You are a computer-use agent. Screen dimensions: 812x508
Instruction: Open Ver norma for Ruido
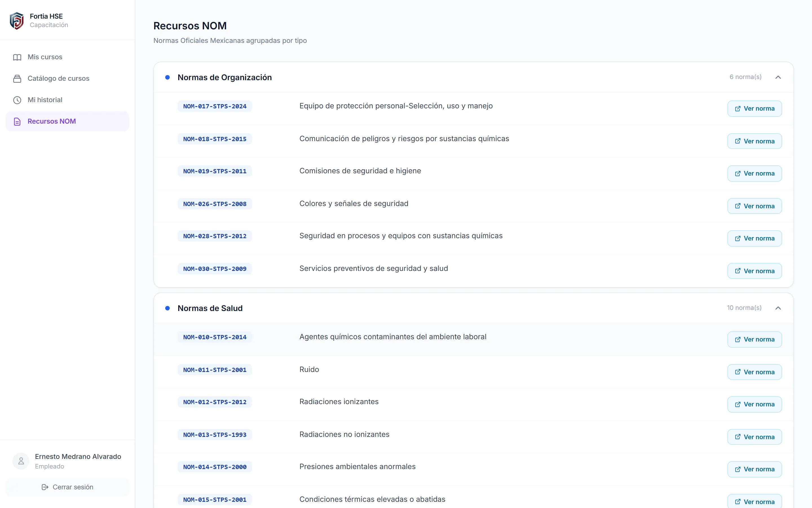[754, 372]
